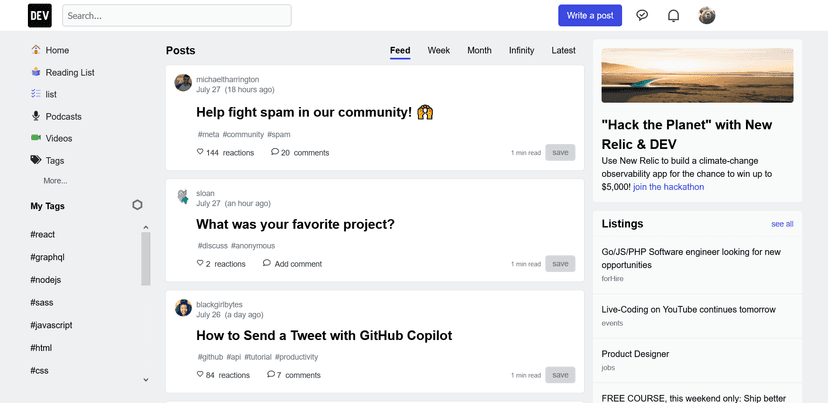The height and width of the screenshot is (403, 828).
Task: Click the DEV logo
Action: (x=40, y=15)
